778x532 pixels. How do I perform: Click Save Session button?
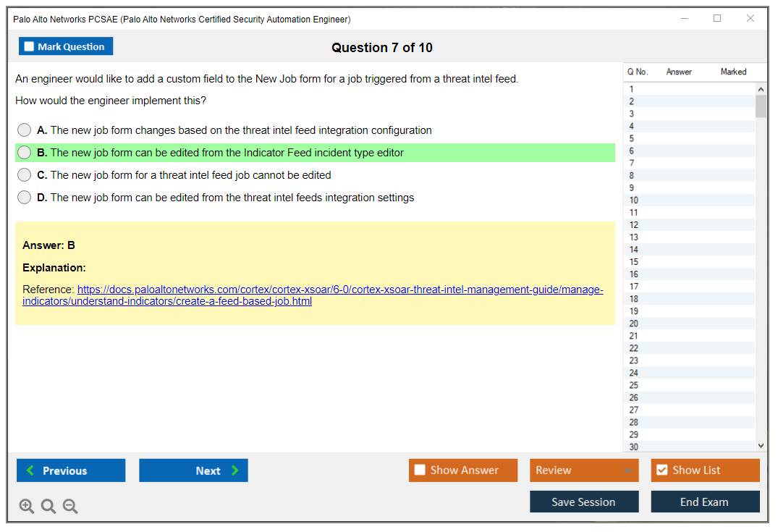(x=584, y=502)
